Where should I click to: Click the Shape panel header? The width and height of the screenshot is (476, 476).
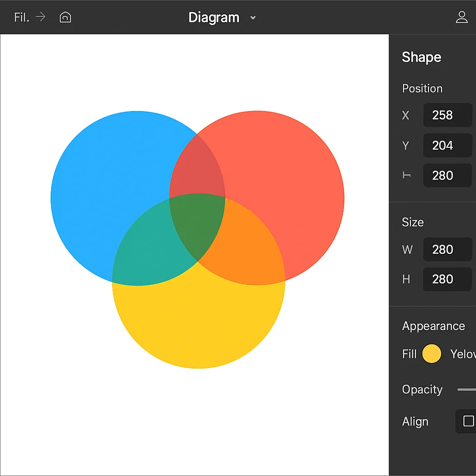coord(421,57)
